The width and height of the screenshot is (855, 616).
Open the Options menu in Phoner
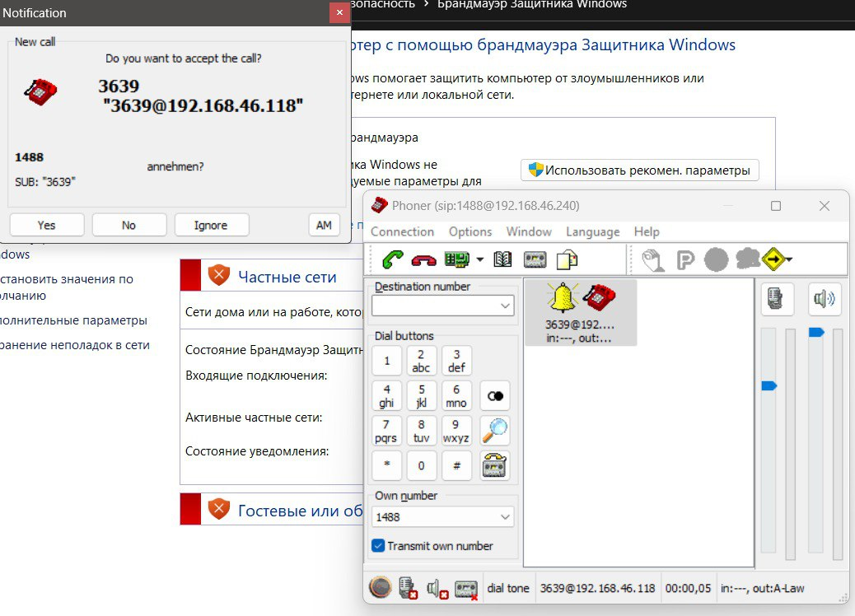(x=470, y=231)
